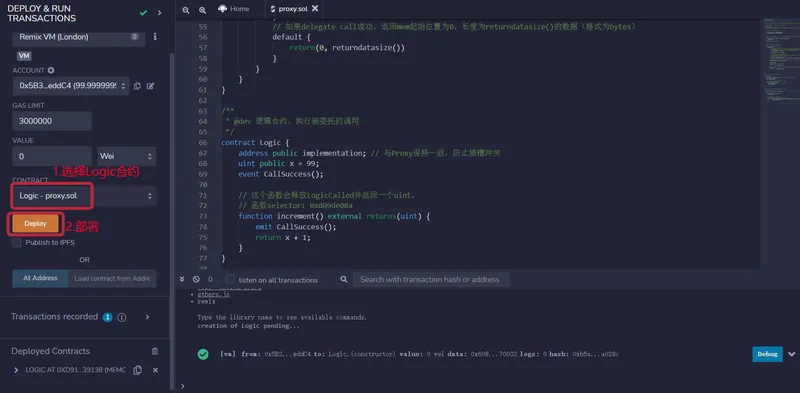Click the 'emit CallSuccess();' line
Screen dimensions: 800x393
296,227
